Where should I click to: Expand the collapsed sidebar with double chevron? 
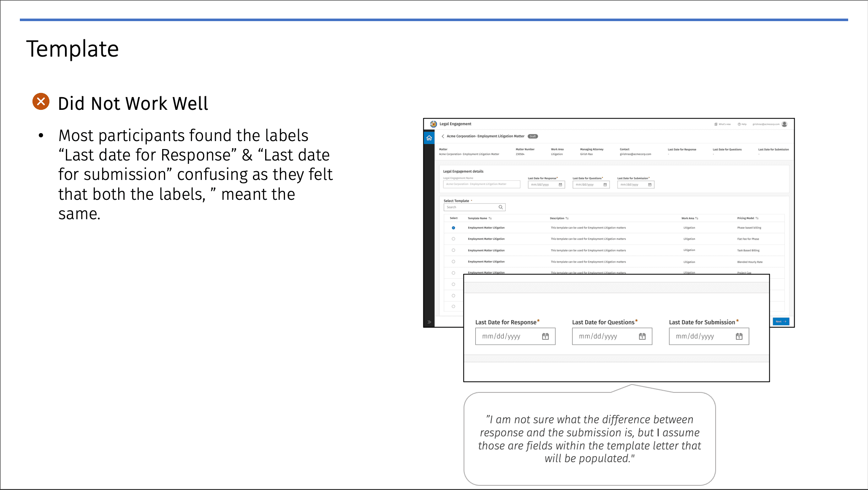(x=429, y=322)
